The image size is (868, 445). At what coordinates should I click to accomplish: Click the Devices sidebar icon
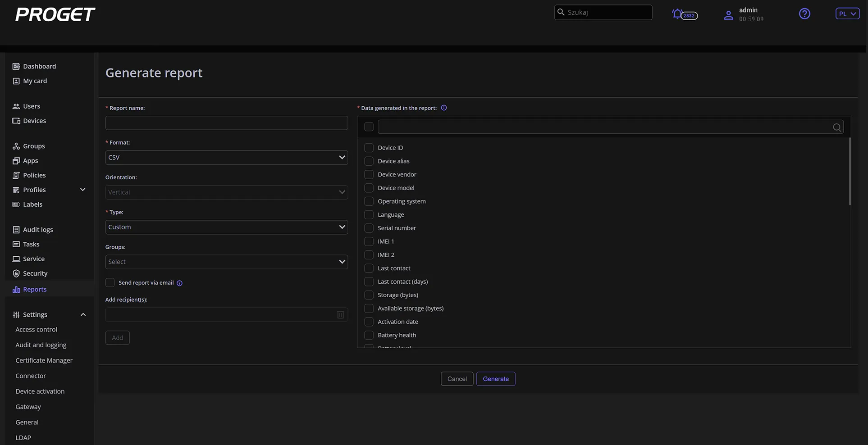[16, 121]
